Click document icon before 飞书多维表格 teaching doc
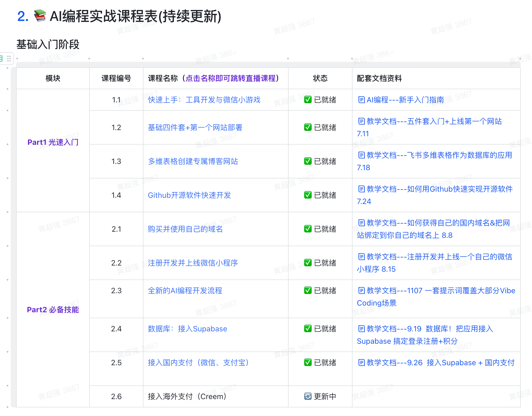The width and height of the screenshot is (532, 416). coord(361,155)
